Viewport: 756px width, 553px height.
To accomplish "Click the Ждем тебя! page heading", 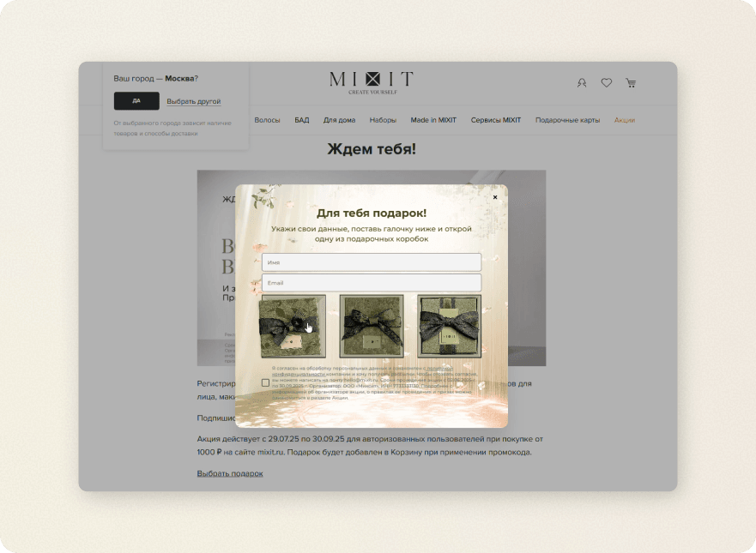I will 372,149.
